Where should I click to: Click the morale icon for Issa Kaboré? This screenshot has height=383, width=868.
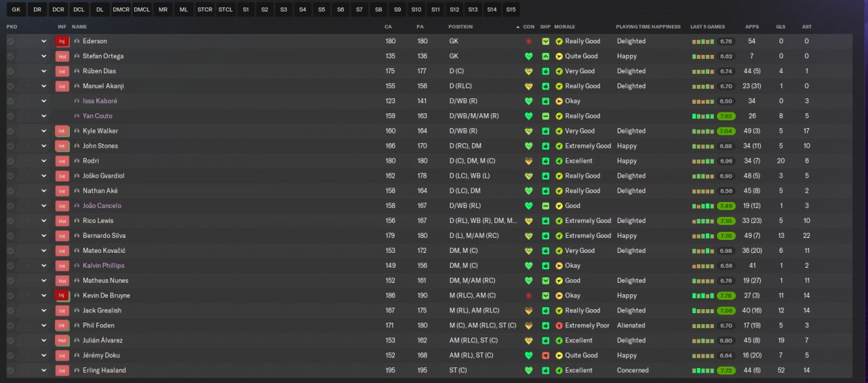(x=559, y=101)
